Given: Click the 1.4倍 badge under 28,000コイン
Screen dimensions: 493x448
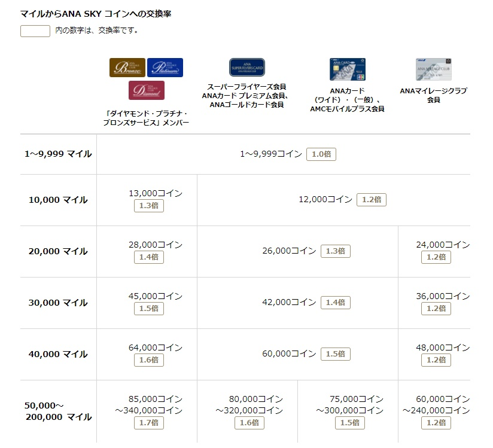Looking at the screenshot, I should click(x=149, y=257).
